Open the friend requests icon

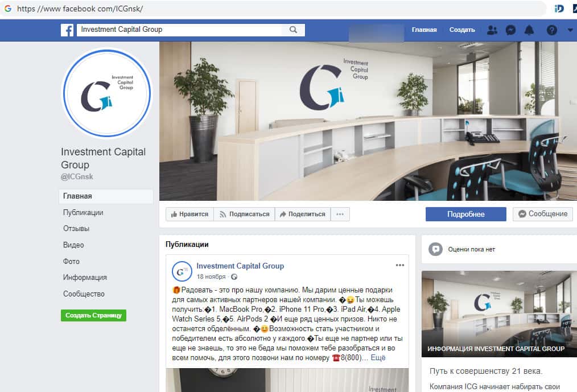[492, 30]
